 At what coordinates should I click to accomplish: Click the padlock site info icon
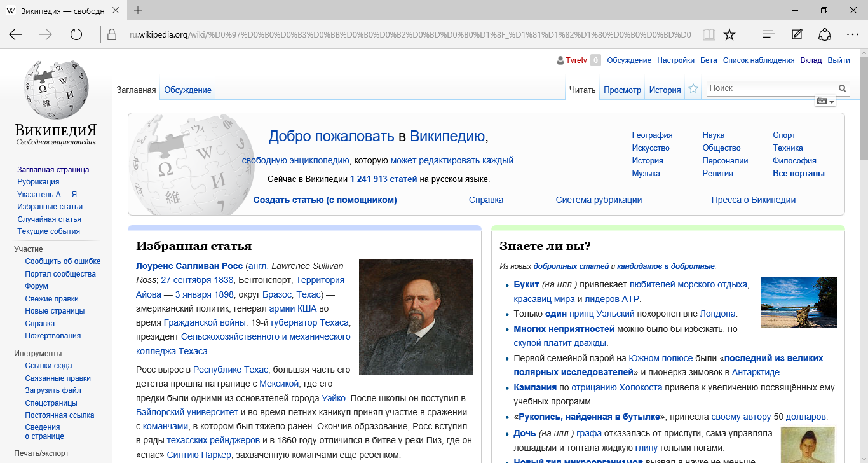(x=112, y=34)
